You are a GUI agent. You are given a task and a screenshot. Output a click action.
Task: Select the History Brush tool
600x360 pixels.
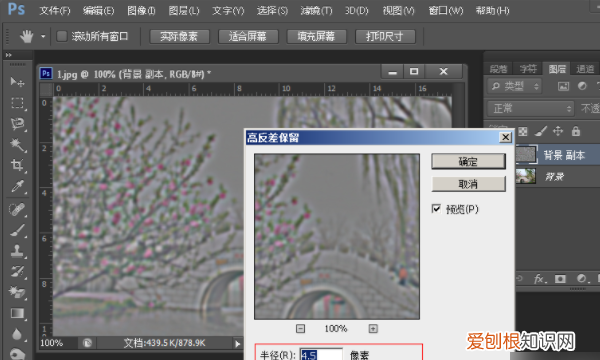pos(17,272)
